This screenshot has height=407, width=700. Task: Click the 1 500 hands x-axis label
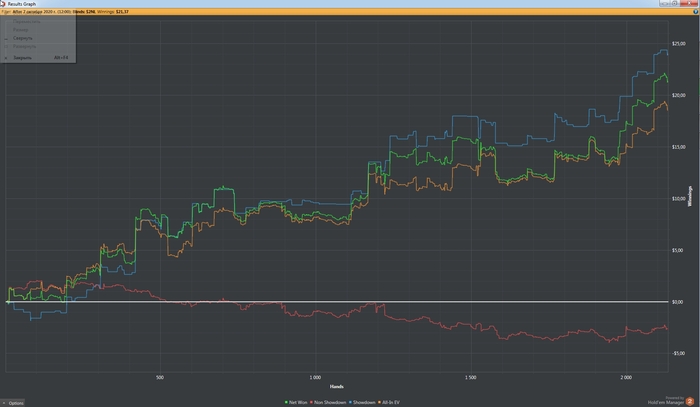pos(471,378)
